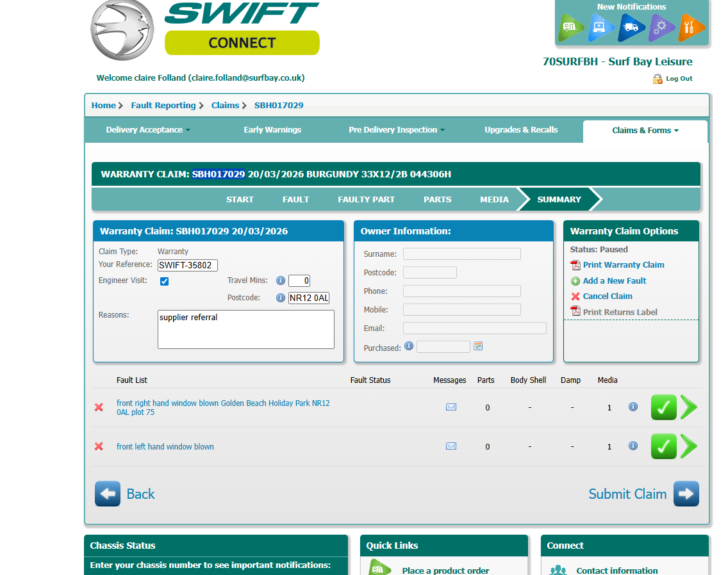Go to the FAULT claim step
728x575 pixels.
(x=296, y=200)
